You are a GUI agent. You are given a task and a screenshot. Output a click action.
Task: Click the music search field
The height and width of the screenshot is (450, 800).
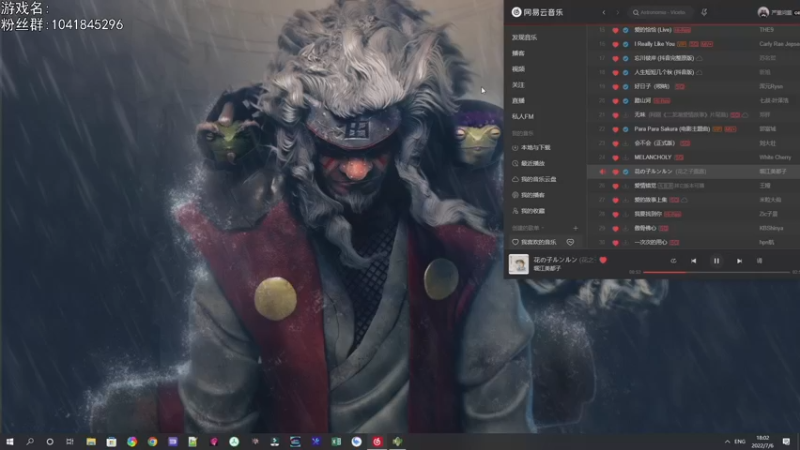point(662,12)
